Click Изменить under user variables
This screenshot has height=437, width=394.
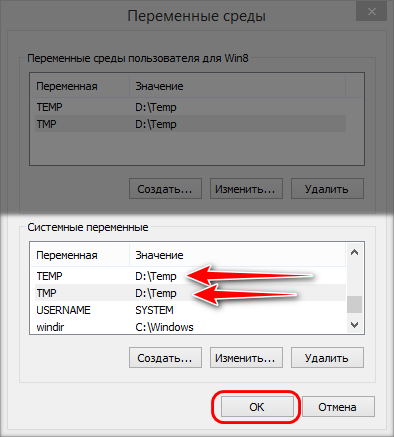click(246, 189)
